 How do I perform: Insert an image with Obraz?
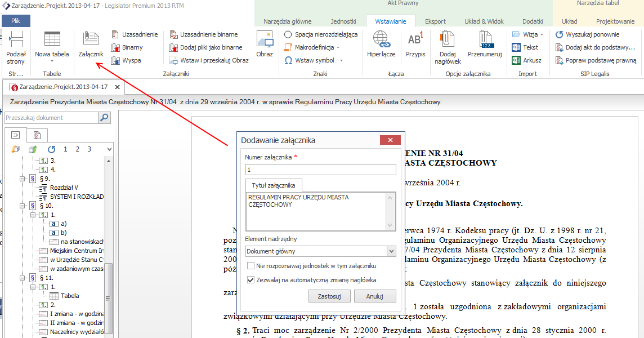[x=265, y=45]
